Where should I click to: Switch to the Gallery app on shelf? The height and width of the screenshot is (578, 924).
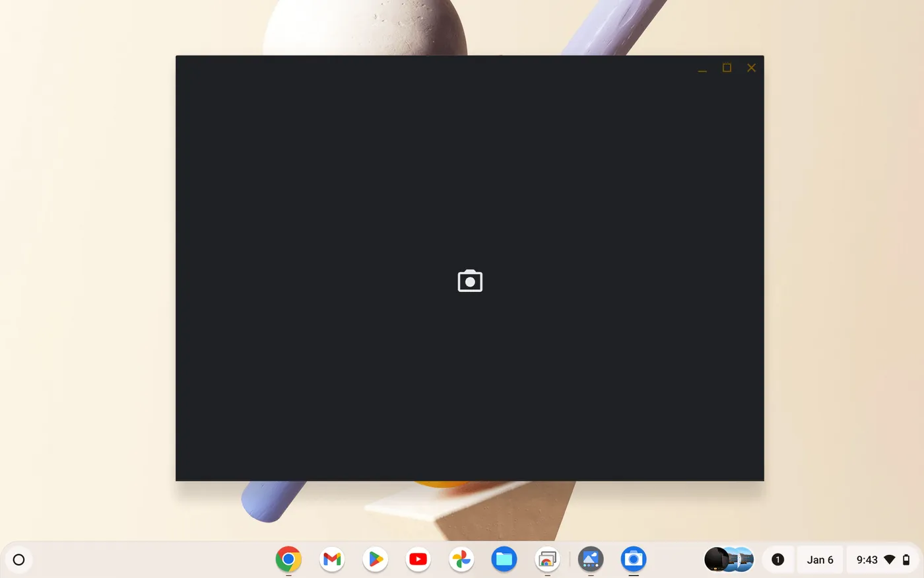pyautogui.click(x=591, y=560)
